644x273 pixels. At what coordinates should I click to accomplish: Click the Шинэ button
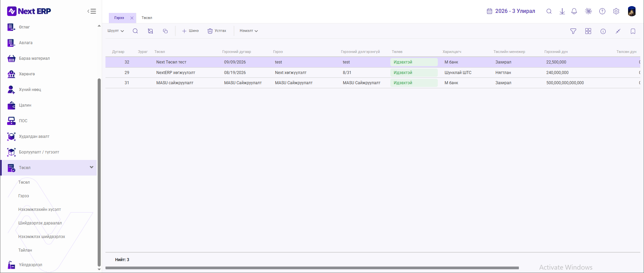point(190,31)
